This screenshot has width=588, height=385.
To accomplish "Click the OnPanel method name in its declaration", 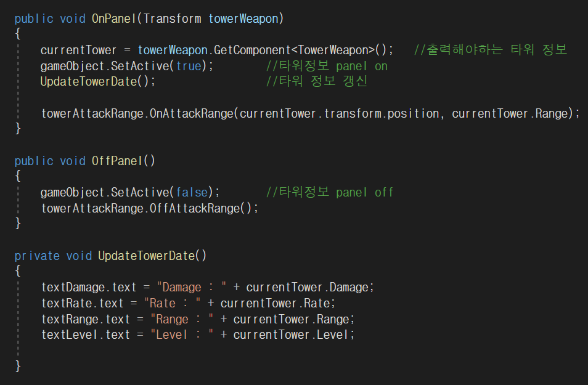I will pos(114,18).
